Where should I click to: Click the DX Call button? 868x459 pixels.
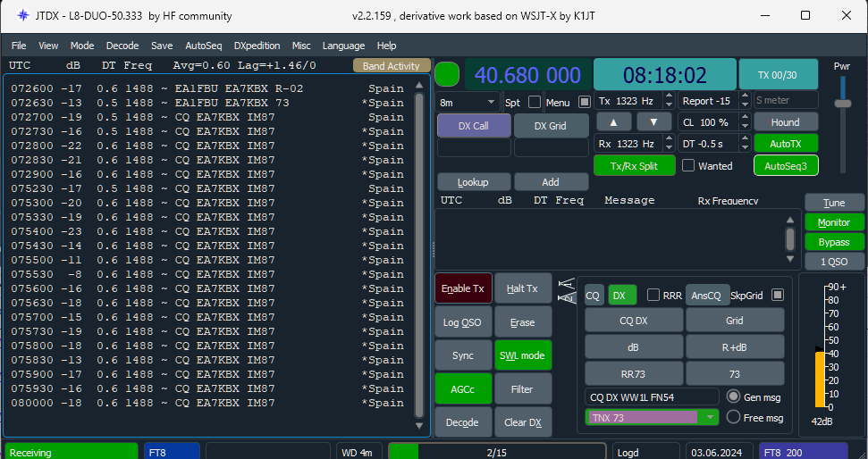473,126
